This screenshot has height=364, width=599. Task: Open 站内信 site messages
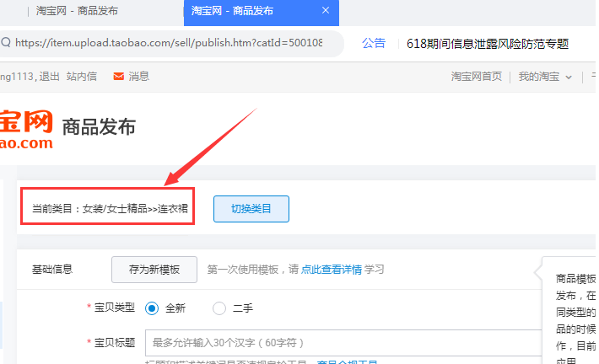pyautogui.click(x=81, y=77)
